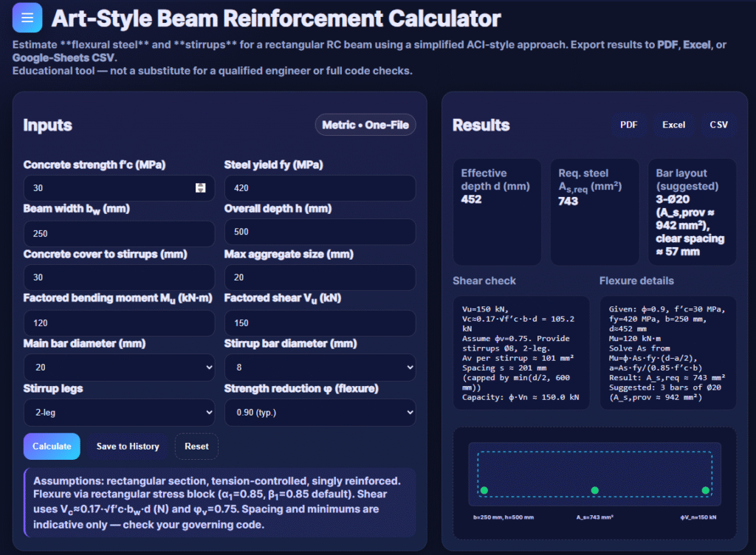Export results using PDF button
Image resolution: width=756 pixels, height=555 pixels.
pos(628,125)
